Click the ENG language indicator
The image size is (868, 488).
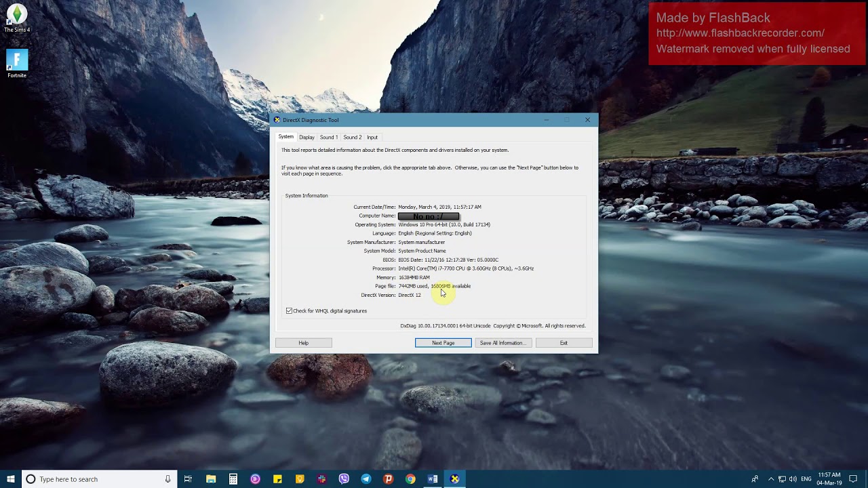click(806, 479)
